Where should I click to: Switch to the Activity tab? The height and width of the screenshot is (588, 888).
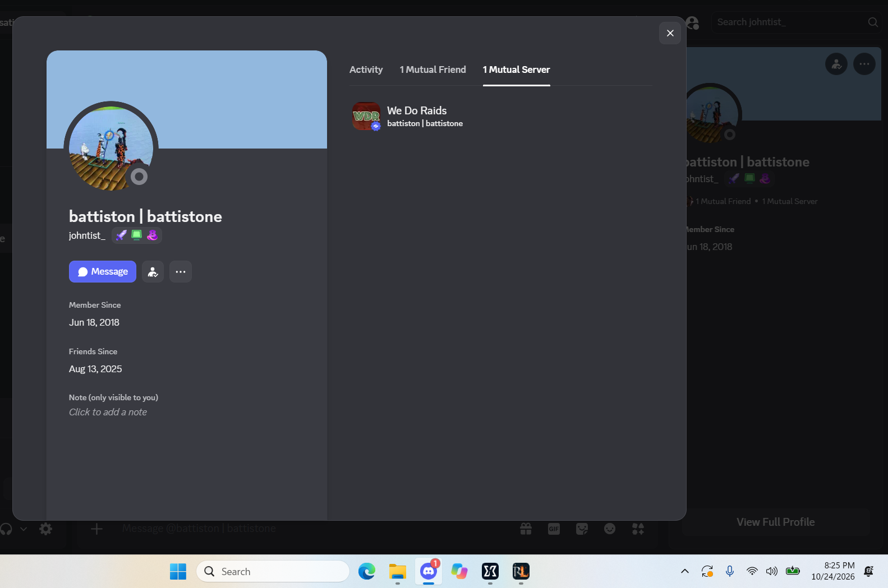pyautogui.click(x=366, y=70)
